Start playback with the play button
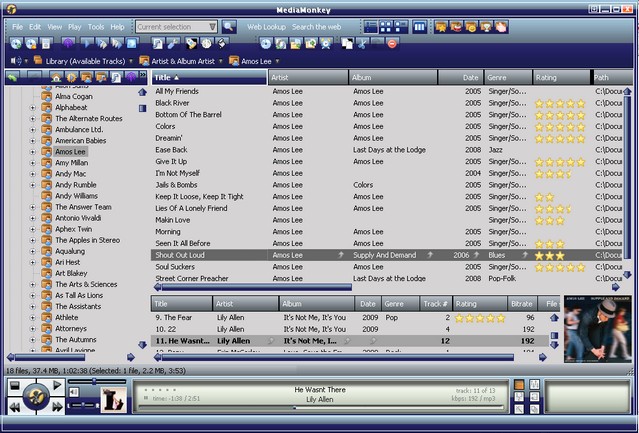This screenshot has width=639, height=433. click(x=57, y=385)
